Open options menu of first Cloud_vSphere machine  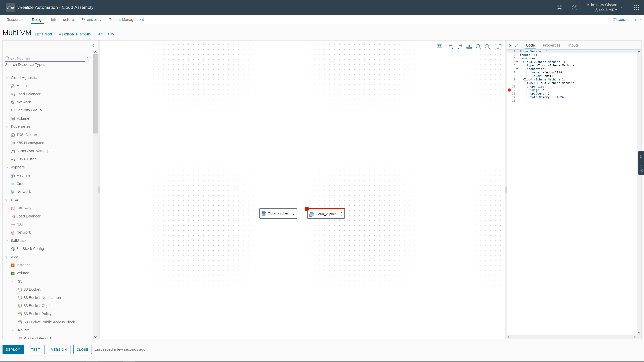coord(294,213)
